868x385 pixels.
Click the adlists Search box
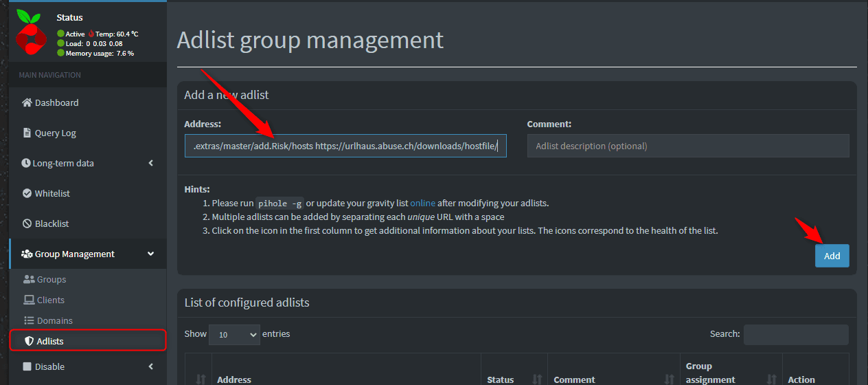(796, 334)
